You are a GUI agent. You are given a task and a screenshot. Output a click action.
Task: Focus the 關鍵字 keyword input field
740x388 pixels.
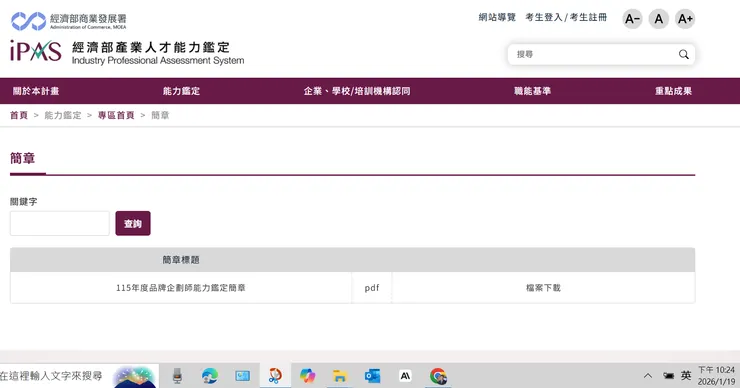59,223
